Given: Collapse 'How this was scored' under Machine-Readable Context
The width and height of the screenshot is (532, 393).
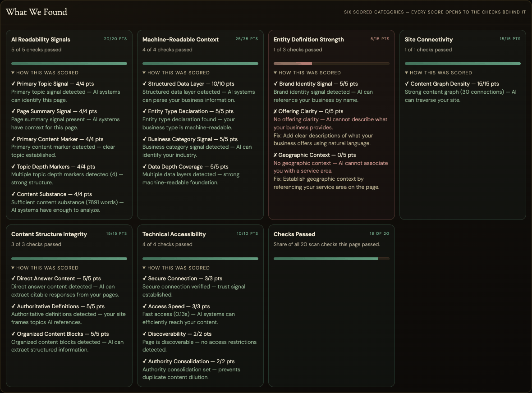Looking at the screenshot, I should click(x=176, y=73).
